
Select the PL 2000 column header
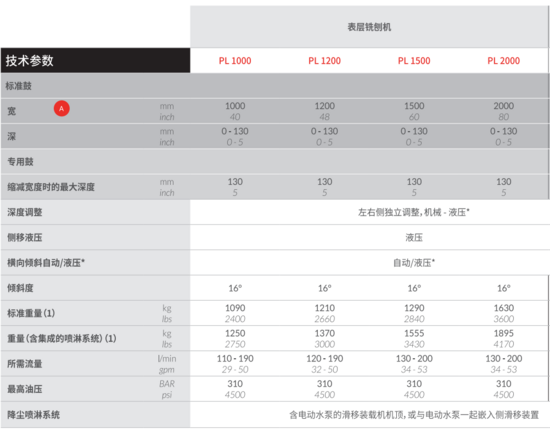point(504,61)
